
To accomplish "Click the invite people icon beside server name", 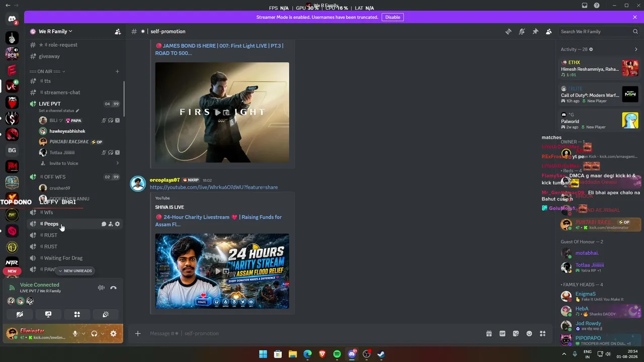I will click(118, 31).
